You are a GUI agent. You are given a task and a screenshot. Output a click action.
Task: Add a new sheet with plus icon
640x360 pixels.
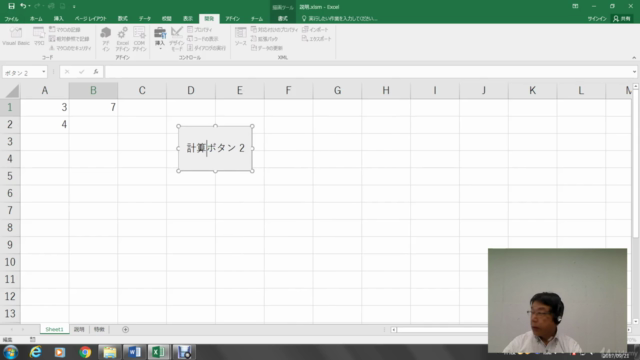click(x=125, y=329)
